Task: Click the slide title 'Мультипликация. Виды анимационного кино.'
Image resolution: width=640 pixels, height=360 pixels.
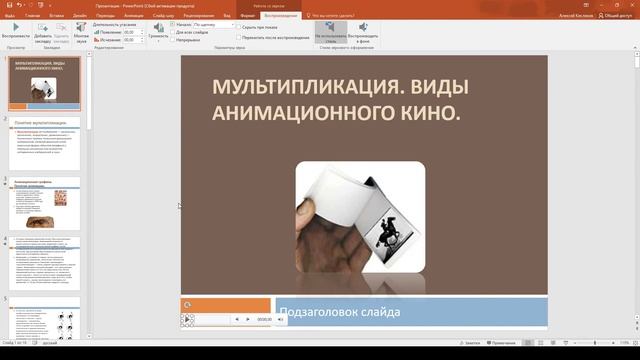Action: (x=340, y=100)
